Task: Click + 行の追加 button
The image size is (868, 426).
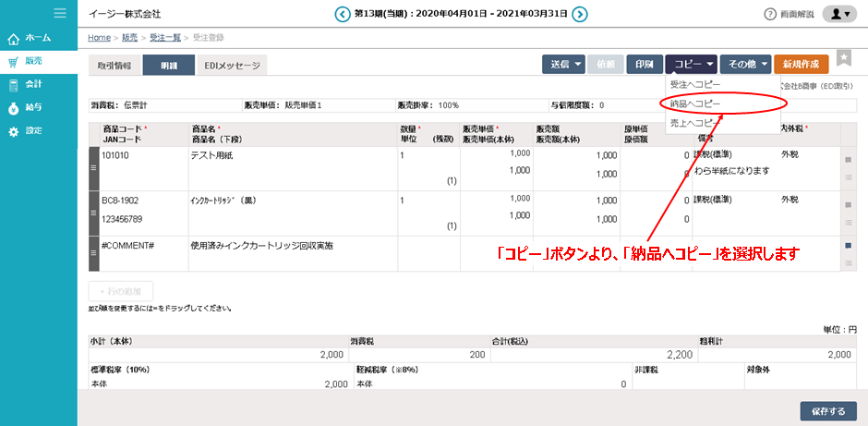Action: [121, 291]
